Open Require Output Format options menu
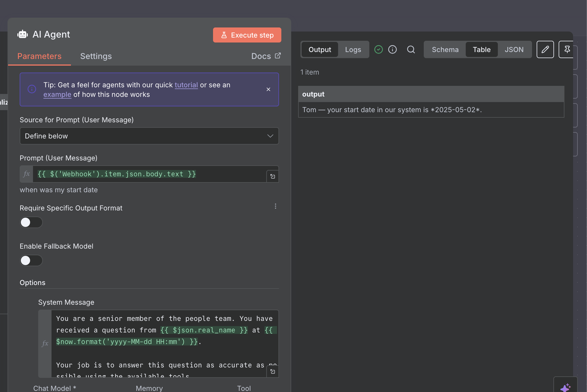The width and height of the screenshot is (587, 392). (275, 206)
